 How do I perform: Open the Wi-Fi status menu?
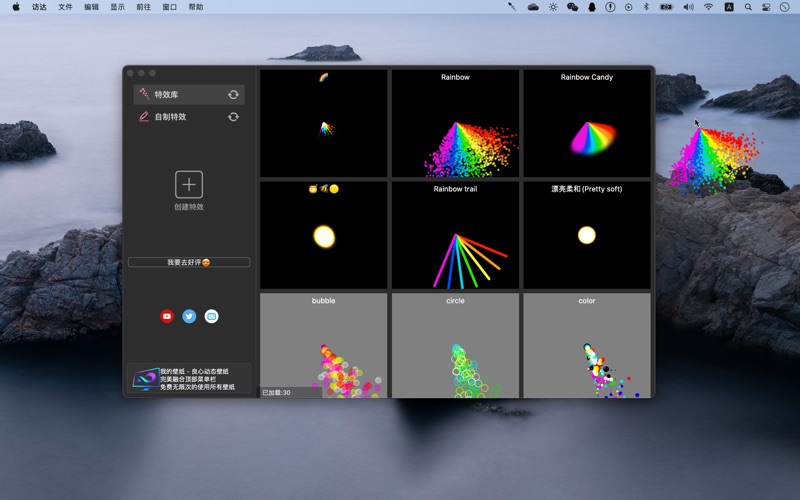708,7
